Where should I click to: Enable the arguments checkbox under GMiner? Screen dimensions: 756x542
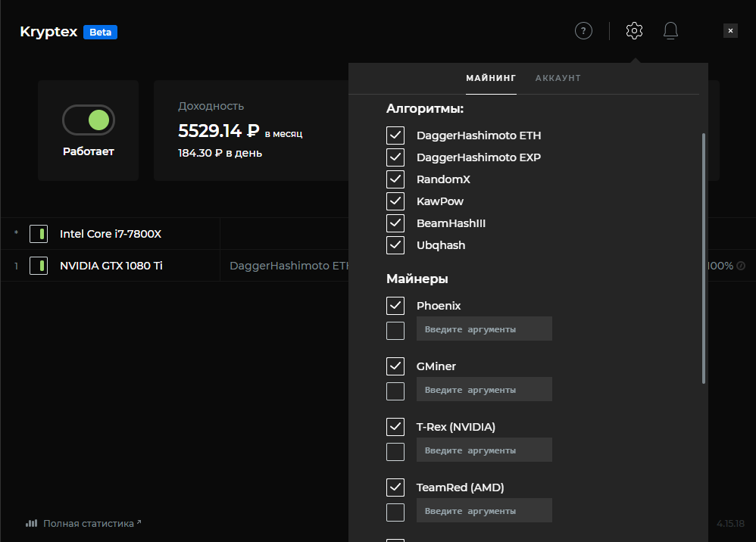click(395, 391)
